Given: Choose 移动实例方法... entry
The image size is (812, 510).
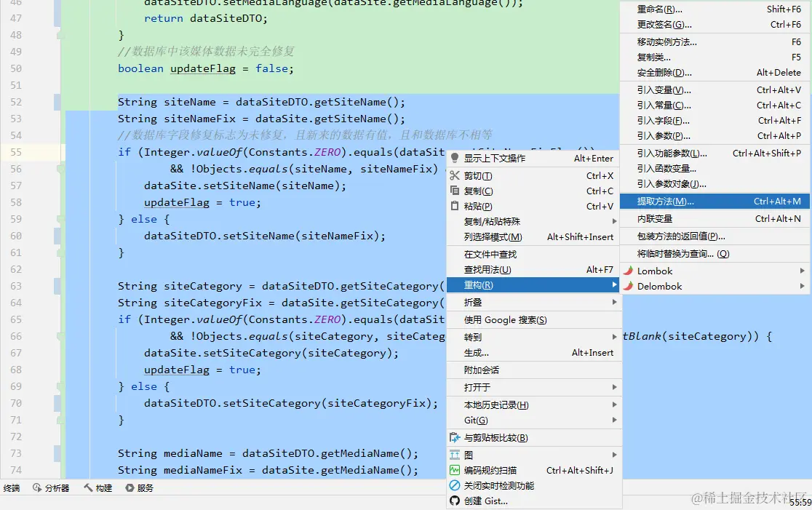Looking at the screenshot, I should (716, 42).
